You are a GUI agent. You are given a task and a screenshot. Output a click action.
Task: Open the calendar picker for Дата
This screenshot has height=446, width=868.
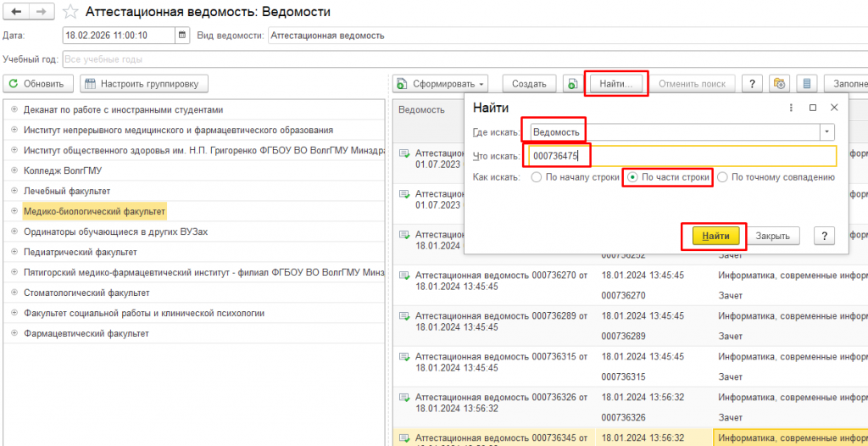click(x=182, y=36)
